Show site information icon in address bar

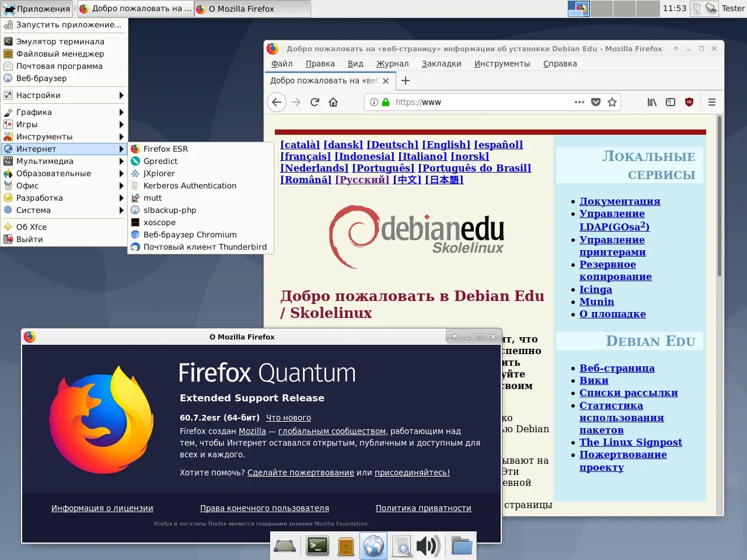(x=374, y=102)
